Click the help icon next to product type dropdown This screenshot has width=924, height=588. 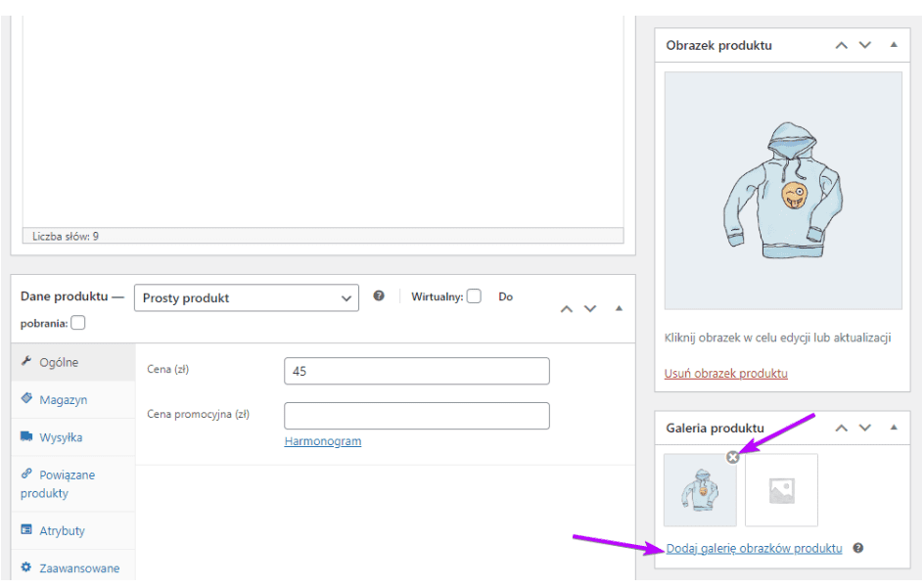point(379,296)
